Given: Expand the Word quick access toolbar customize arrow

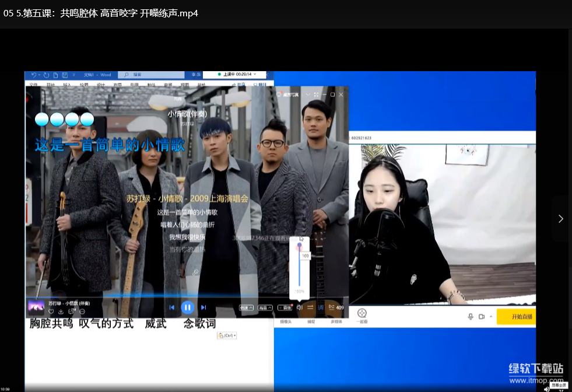Looking at the screenshot, I should [x=73, y=75].
